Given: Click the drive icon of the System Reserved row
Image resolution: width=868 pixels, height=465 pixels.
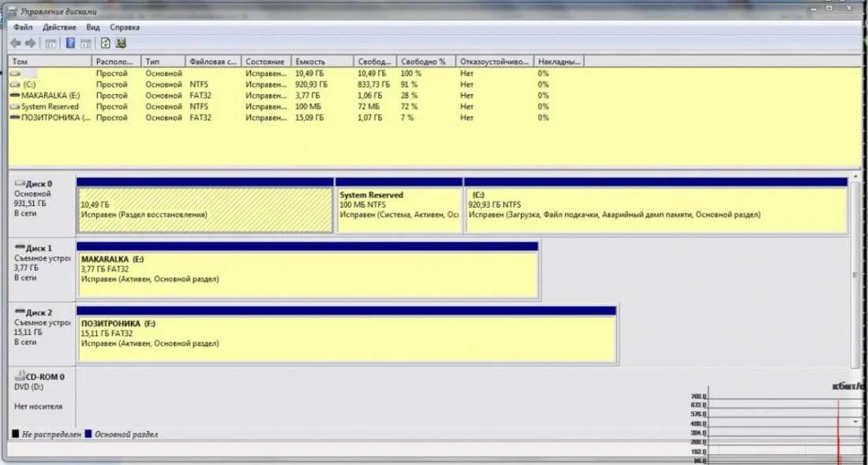Looking at the screenshot, I should pyautogui.click(x=15, y=107).
